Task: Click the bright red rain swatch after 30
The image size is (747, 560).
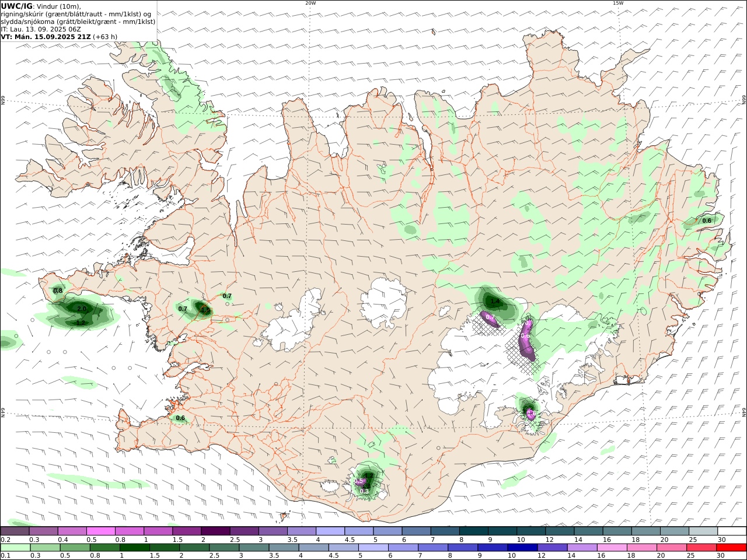Action: [731, 548]
